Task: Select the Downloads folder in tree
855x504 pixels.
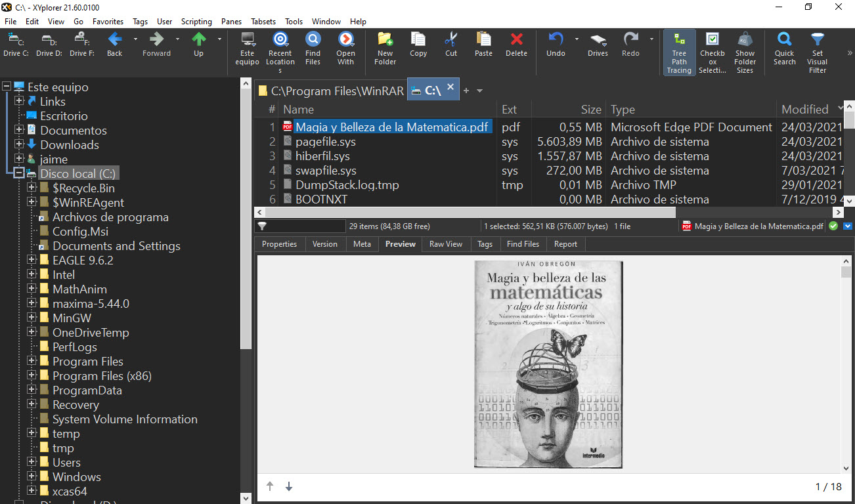Action: pyautogui.click(x=70, y=145)
